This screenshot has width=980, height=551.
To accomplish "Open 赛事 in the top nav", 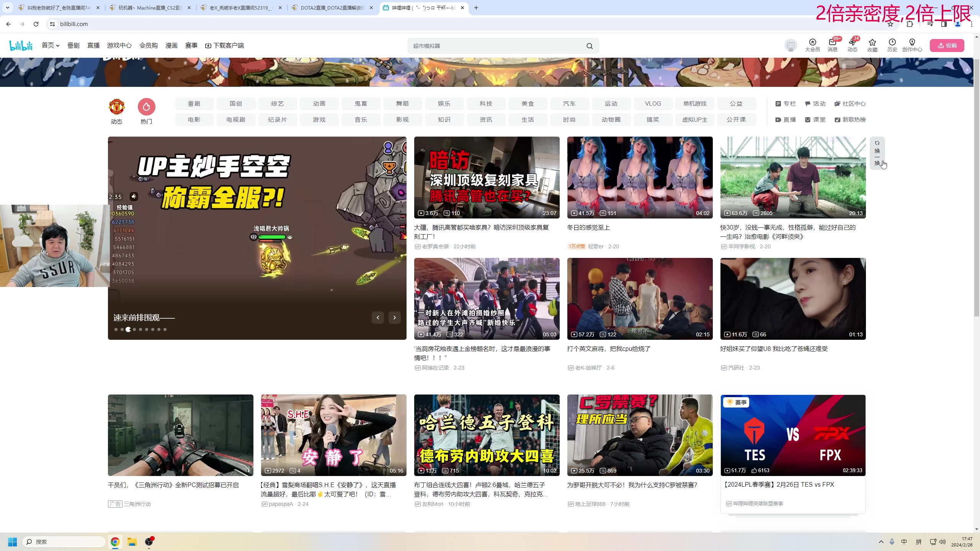I will pyautogui.click(x=191, y=46).
